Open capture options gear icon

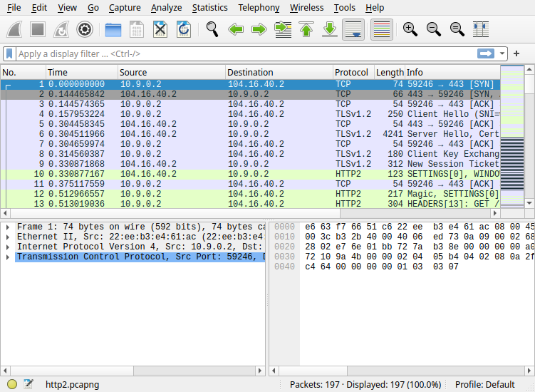point(85,29)
